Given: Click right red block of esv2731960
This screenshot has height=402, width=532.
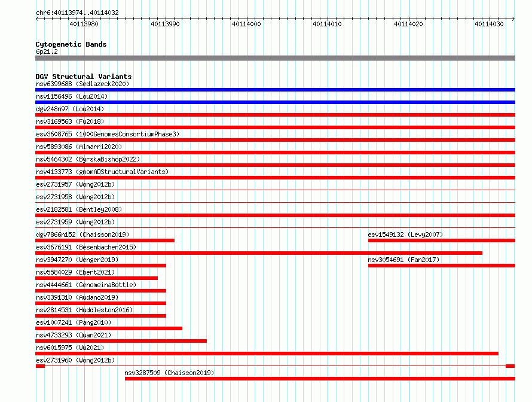Looking at the screenshot, I should tap(510, 366).
